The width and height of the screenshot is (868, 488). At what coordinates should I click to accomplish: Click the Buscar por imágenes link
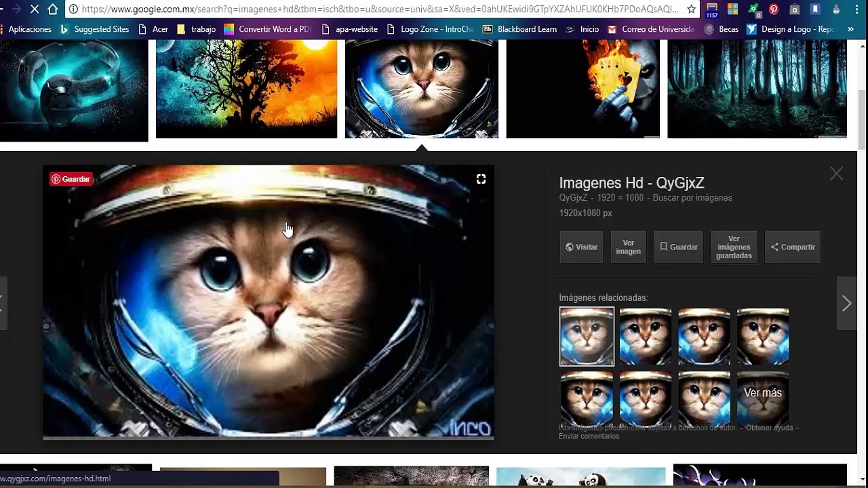pyautogui.click(x=692, y=198)
